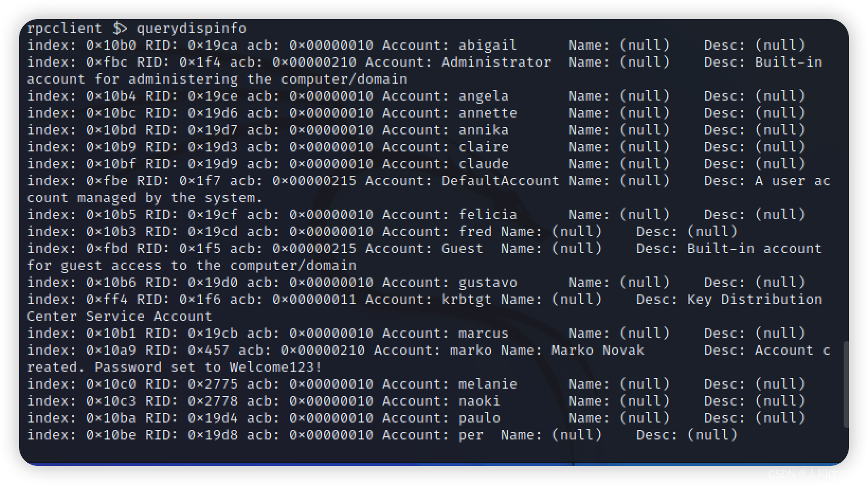The width and height of the screenshot is (868, 485).
Task: Click the Administrator account name
Action: pyautogui.click(x=496, y=62)
